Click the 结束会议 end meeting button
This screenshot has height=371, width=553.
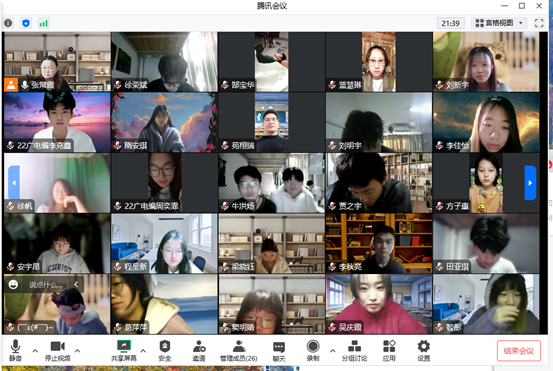point(519,351)
